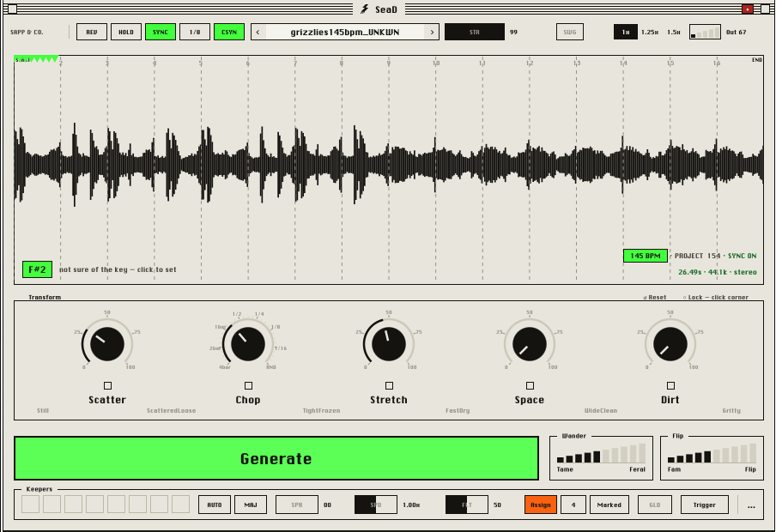Click the big green Generate button
Image resolution: width=776 pixels, height=532 pixels.
(x=276, y=458)
